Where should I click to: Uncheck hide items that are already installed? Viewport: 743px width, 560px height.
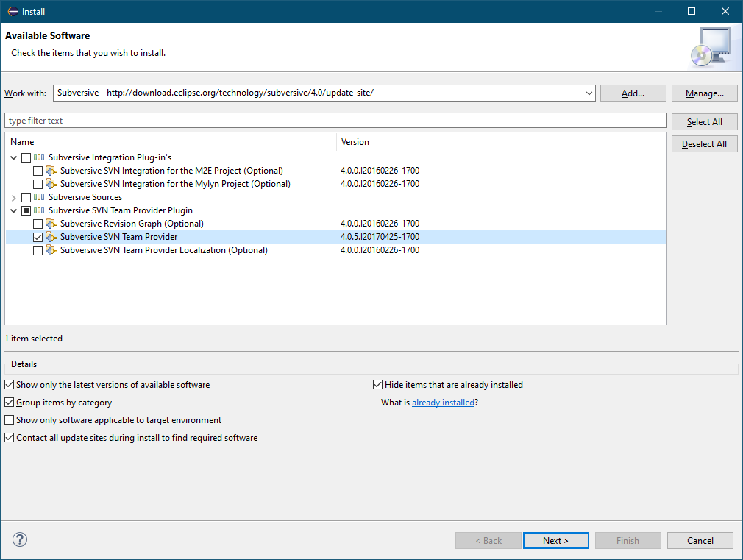(x=377, y=384)
